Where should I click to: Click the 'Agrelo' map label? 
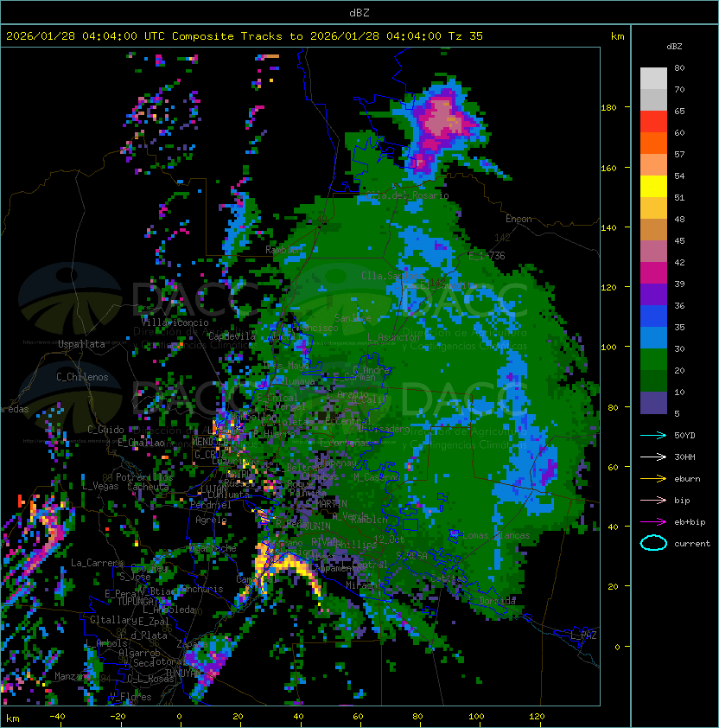point(211,520)
